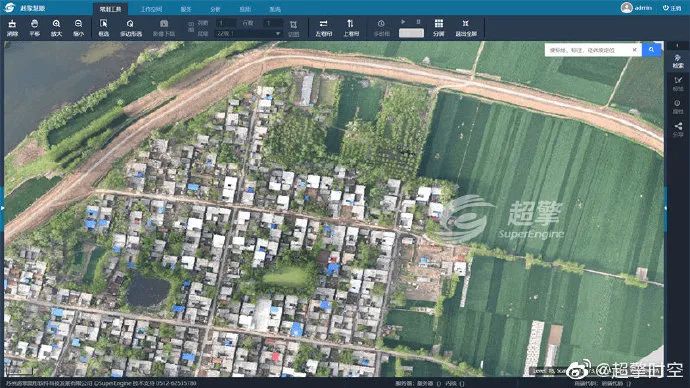Click the greyed-out image download tool
The height and width of the screenshot is (388, 690).
164,28
